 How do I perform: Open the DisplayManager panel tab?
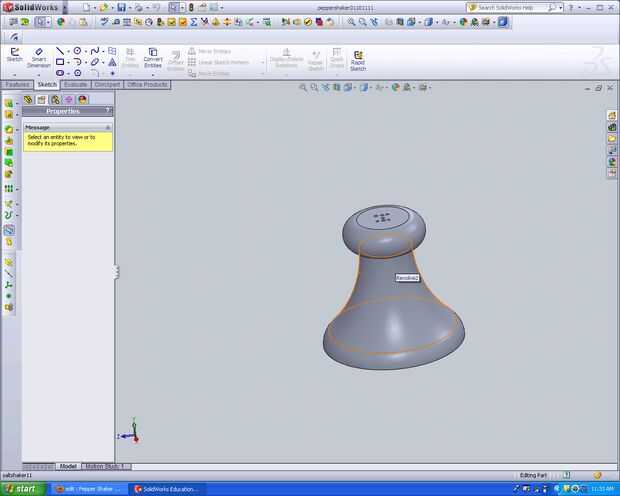[82, 100]
